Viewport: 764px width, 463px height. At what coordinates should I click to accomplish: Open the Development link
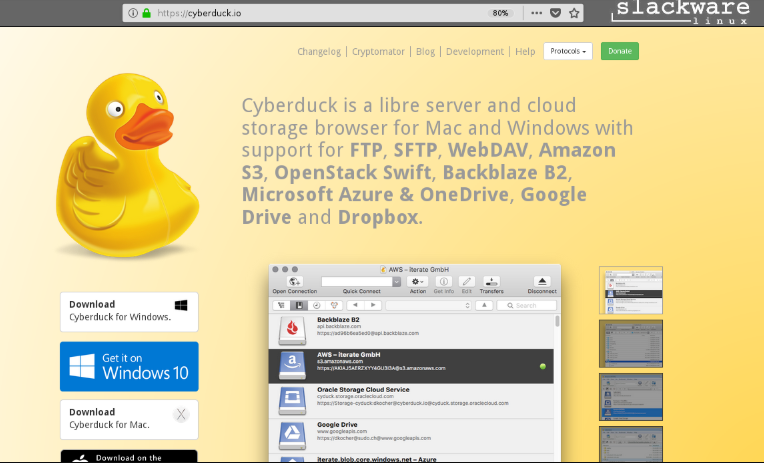475,51
